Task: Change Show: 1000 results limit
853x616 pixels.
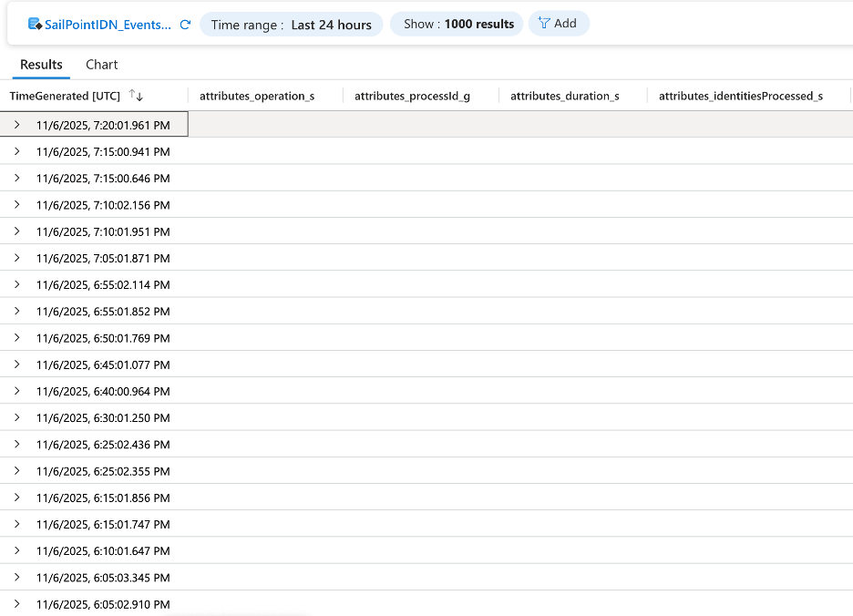Action: tap(457, 24)
